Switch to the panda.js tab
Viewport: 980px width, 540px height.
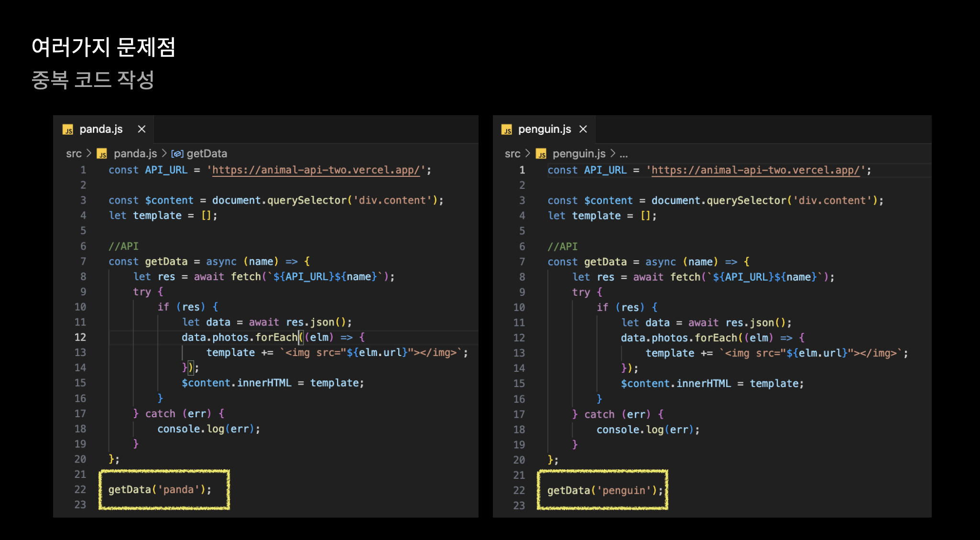coord(101,129)
